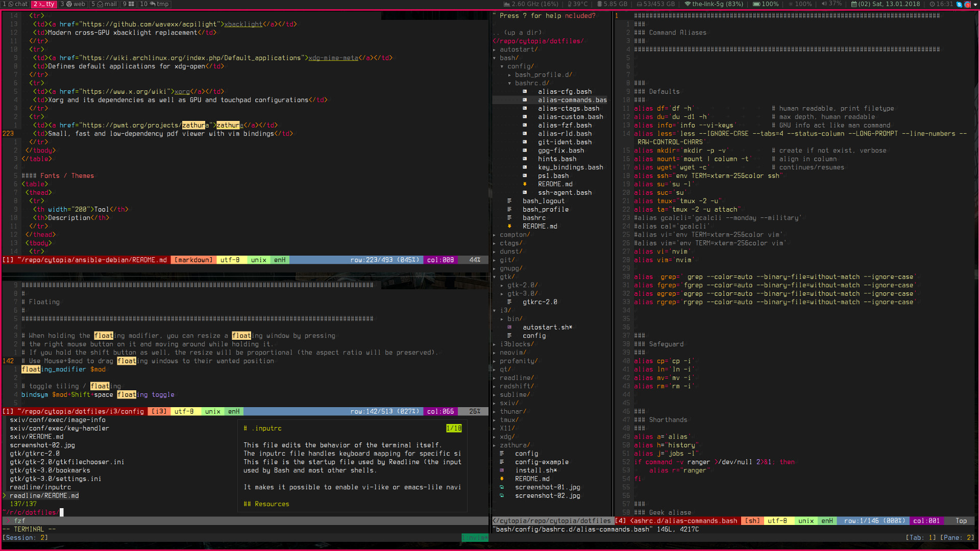
Task: Select readline/README.md in the fzf list
Action: pos(44,496)
